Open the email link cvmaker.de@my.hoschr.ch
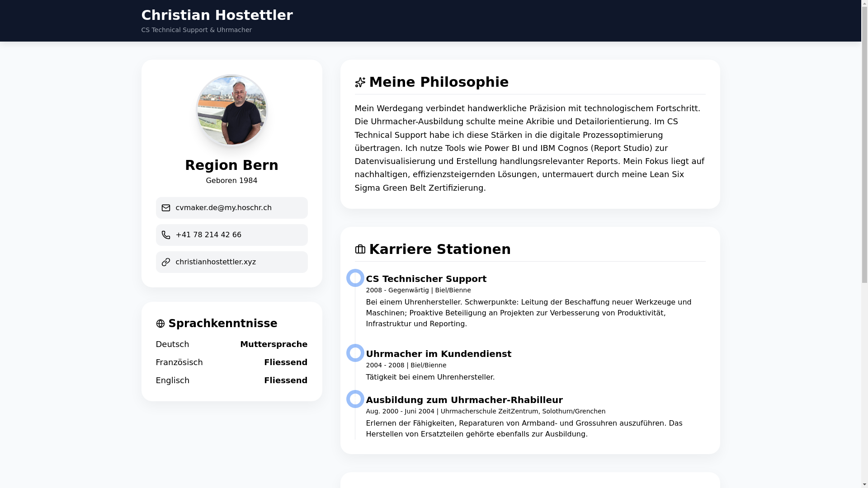Screen dimensions: 868x488 coord(223,208)
